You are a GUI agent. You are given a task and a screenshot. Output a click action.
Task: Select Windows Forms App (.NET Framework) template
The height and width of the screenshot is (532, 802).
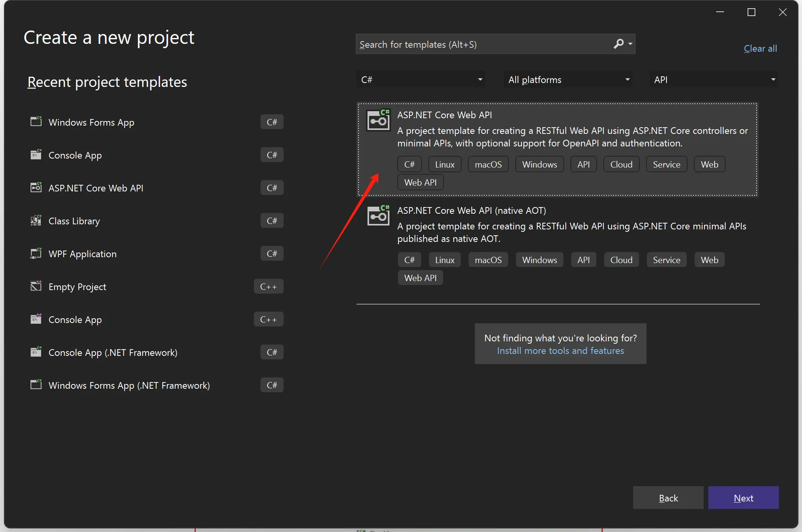(157, 385)
